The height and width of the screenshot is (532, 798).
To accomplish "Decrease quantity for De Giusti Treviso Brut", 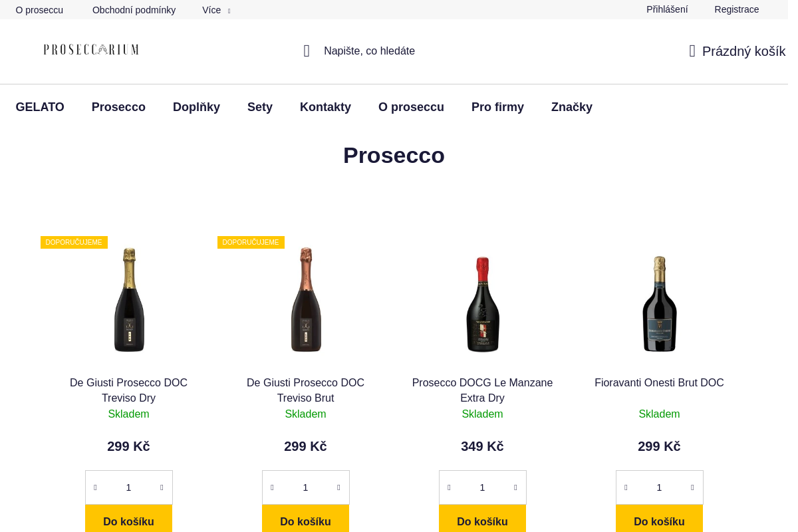I will click(x=272, y=487).
